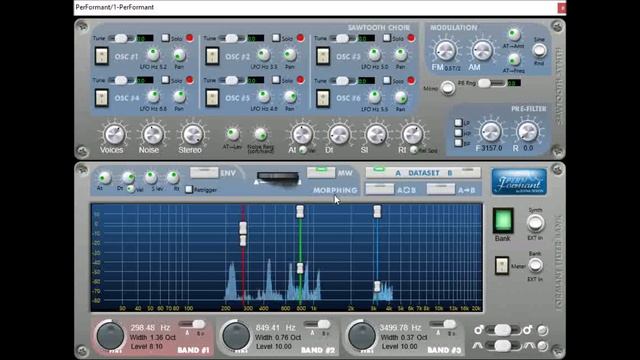Click the OSC #2 LFO Hz knob
640x360 pixels.
point(264,54)
